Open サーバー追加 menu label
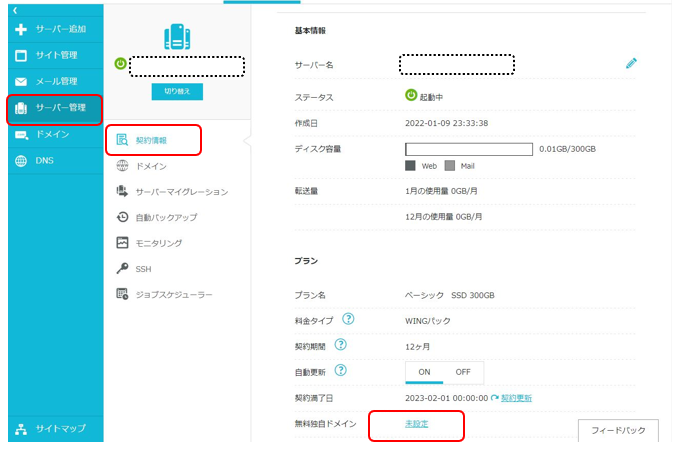The height and width of the screenshot is (451, 676). (61, 29)
